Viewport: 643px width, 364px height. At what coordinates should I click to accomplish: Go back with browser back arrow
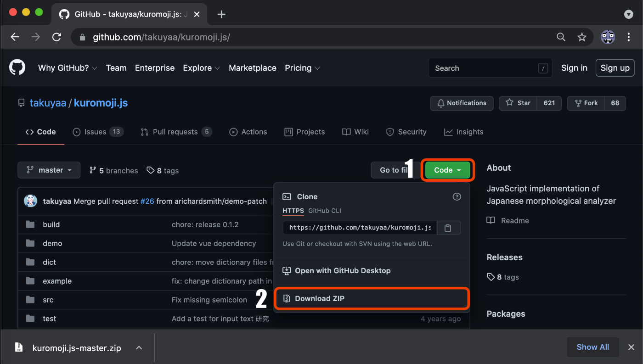click(15, 37)
